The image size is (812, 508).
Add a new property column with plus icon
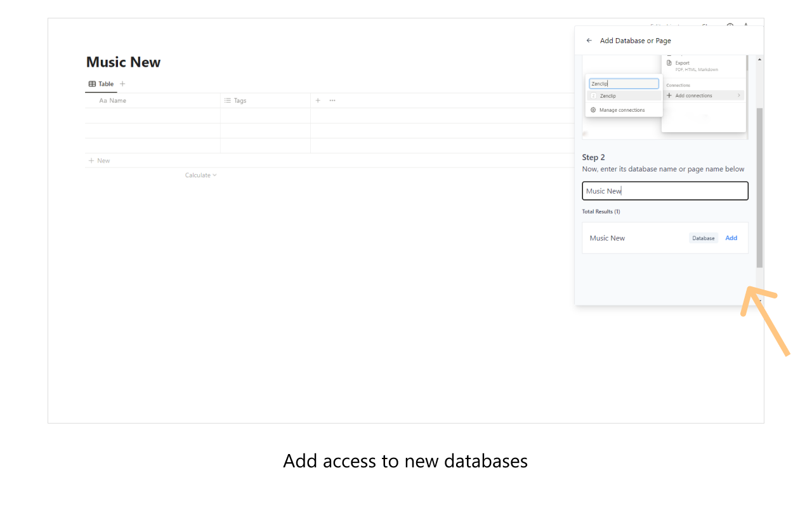click(x=318, y=100)
